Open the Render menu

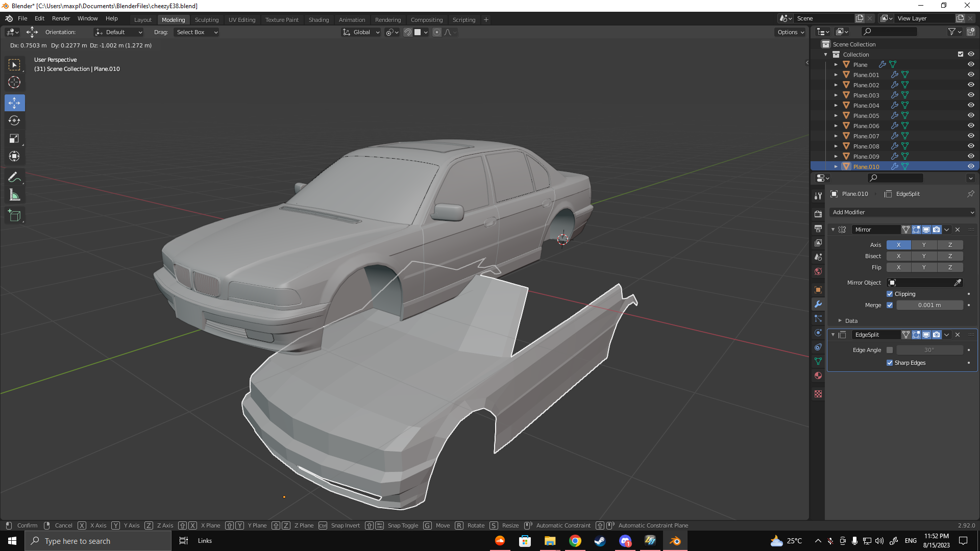(x=61, y=18)
